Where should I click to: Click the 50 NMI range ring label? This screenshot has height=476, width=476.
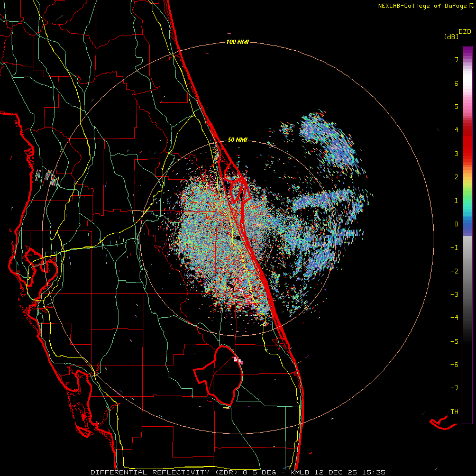(237, 140)
